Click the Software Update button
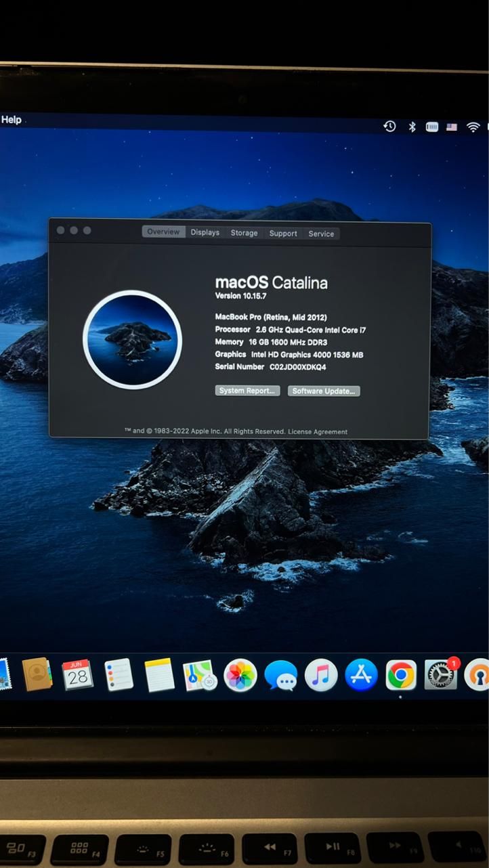This screenshot has height=868, width=489. tap(324, 391)
